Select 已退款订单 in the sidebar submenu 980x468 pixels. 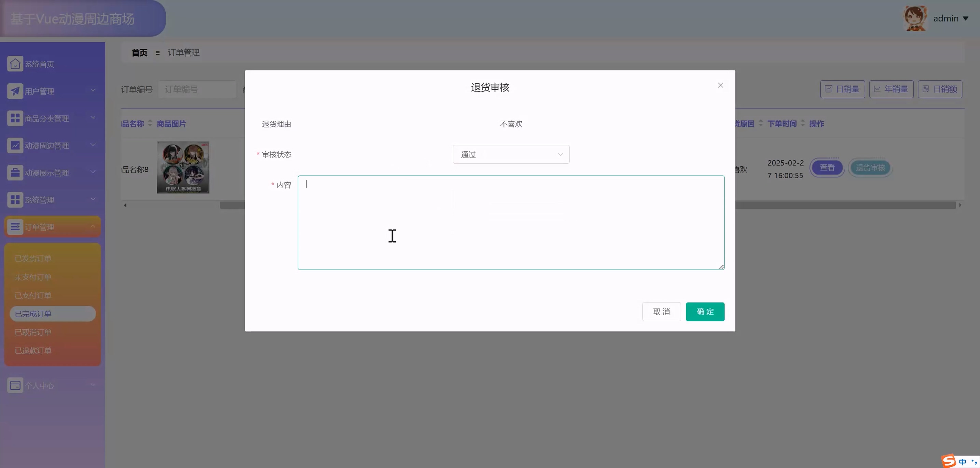pyautogui.click(x=33, y=350)
